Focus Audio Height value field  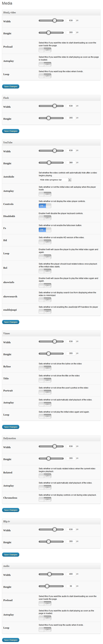point(71,586)
